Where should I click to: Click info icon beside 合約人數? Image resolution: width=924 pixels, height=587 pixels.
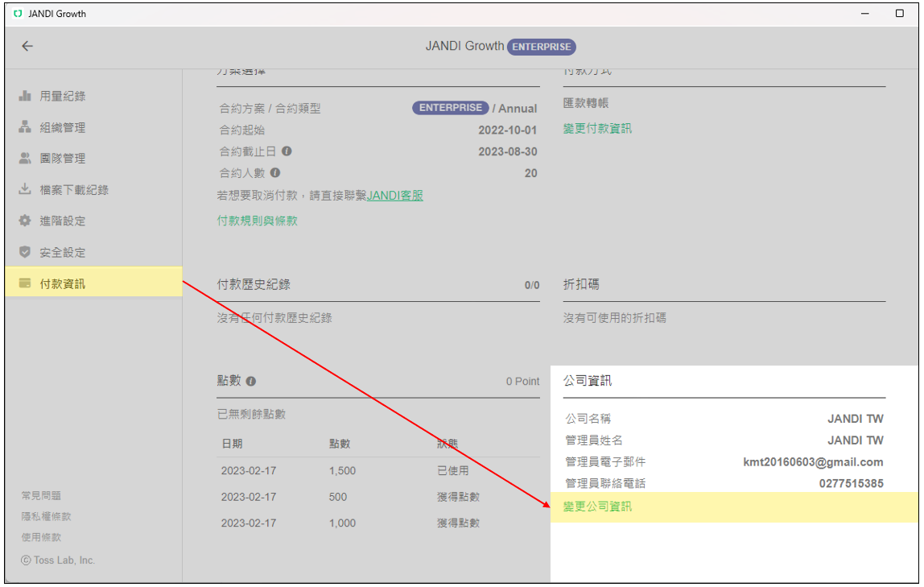tap(275, 172)
